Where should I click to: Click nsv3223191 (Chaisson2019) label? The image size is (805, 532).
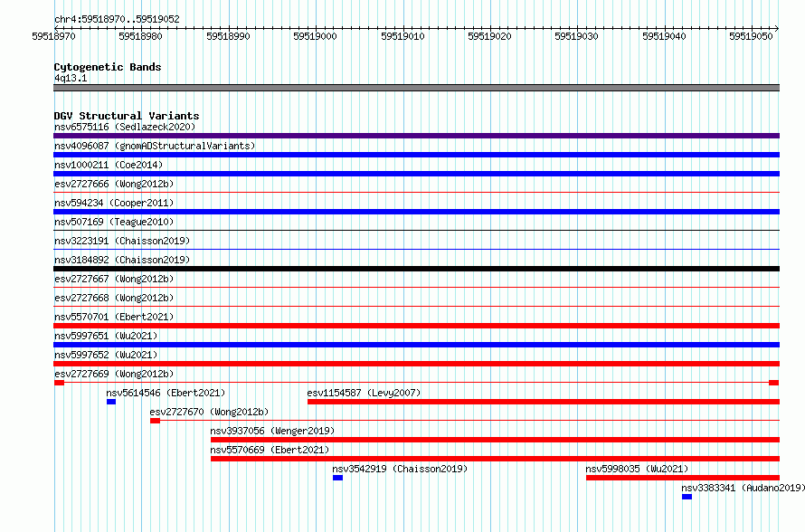(x=122, y=241)
